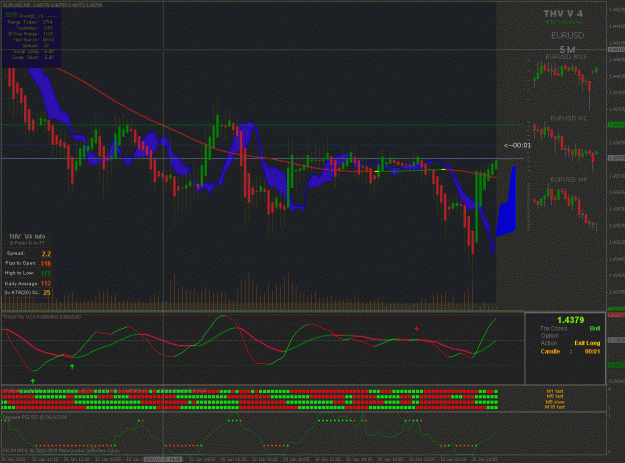The height and width of the screenshot is (463, 625).
Task: Click the "M15 fast" row label
Action: pos(555,407)
